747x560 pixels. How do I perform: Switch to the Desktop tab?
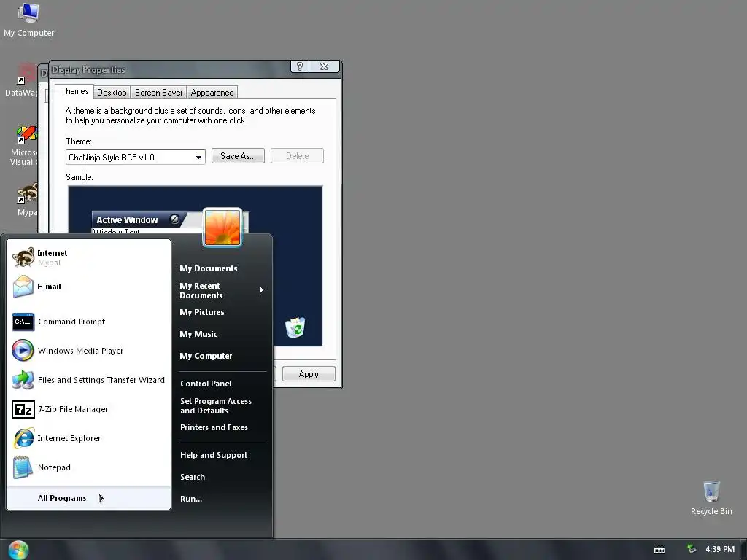(x=112, y=93)
